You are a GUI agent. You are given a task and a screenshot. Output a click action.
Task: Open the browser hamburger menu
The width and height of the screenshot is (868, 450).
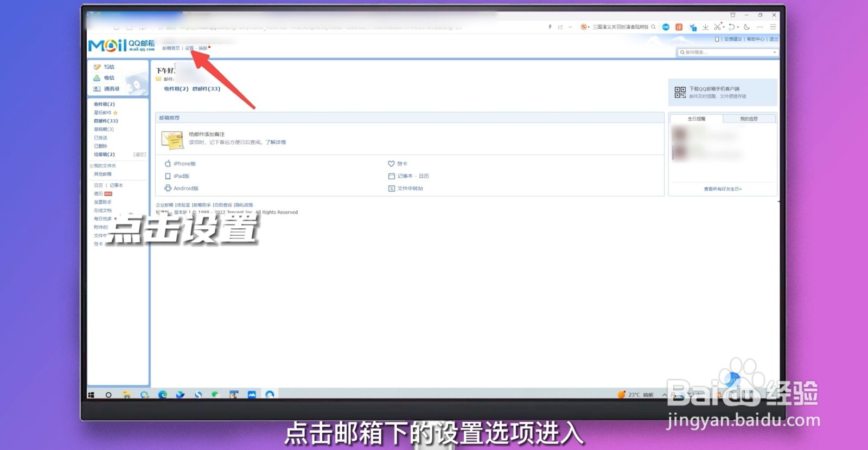[x=773, y=27]
